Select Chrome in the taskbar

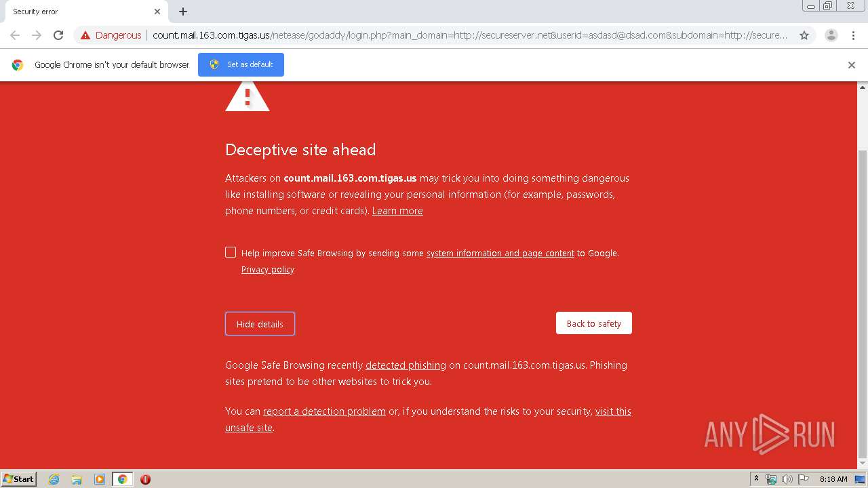pos(122,479)
